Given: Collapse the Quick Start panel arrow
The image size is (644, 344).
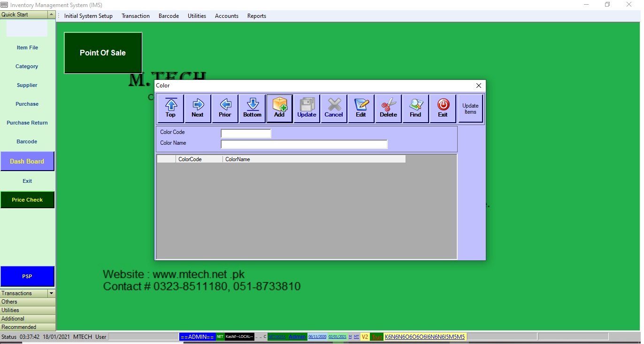Looking at the screenshot, I should [x=51, y=15].
